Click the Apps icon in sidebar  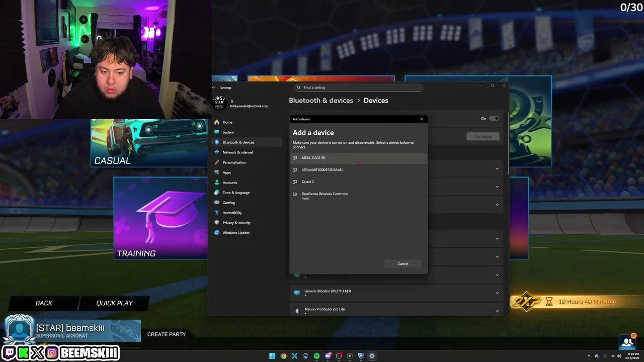click(x=217, y=172)
